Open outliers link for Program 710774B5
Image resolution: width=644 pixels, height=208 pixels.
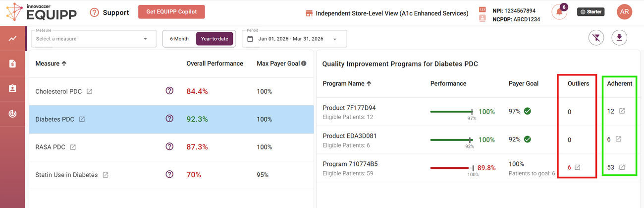(578, 167)
